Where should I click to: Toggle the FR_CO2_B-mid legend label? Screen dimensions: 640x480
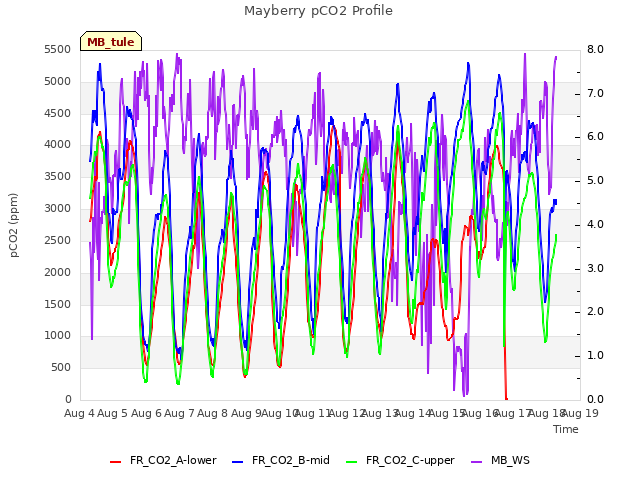point(291,460)
